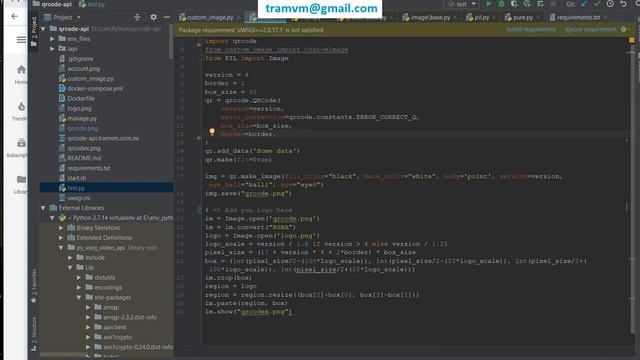Click the 1: Project vertical tool window tab
This screenshot has height=360, width=640.
34,32
